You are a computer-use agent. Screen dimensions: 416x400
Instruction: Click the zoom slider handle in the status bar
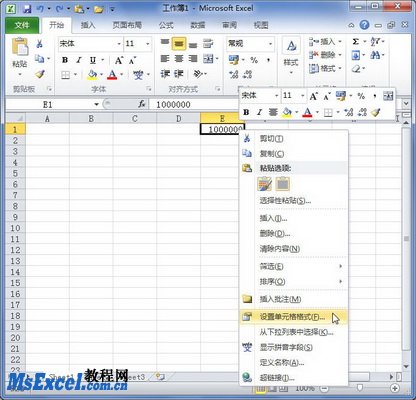359,388
